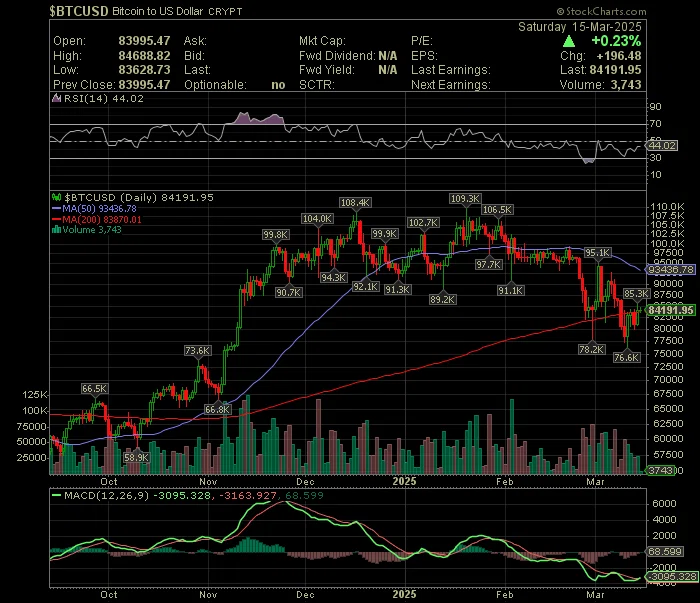Click the Chg +196.48 value

click(619, 56)
